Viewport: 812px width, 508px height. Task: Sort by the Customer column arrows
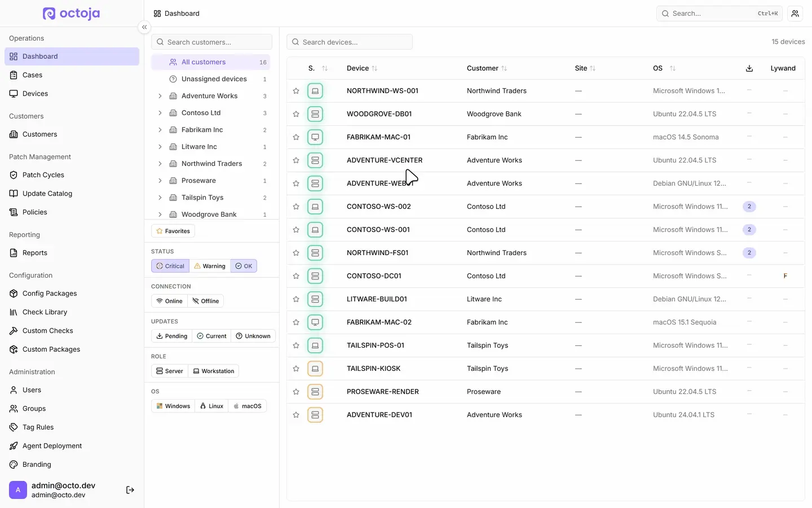[504, 68]
